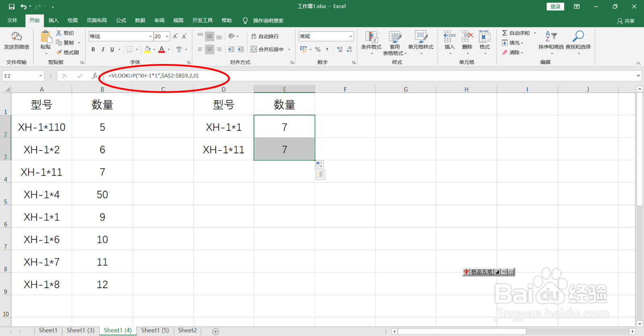Click the Conditional Formatting (条件格式) icon

click(371, 37)
